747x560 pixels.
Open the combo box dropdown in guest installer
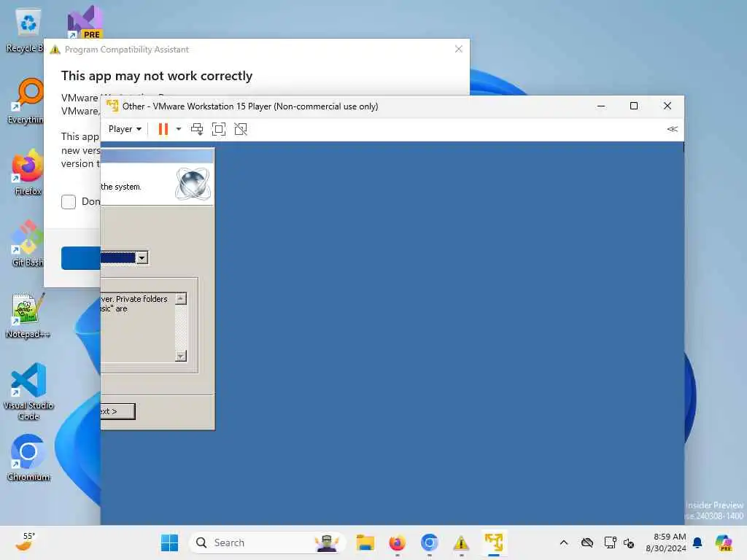[x=142, y=257]
